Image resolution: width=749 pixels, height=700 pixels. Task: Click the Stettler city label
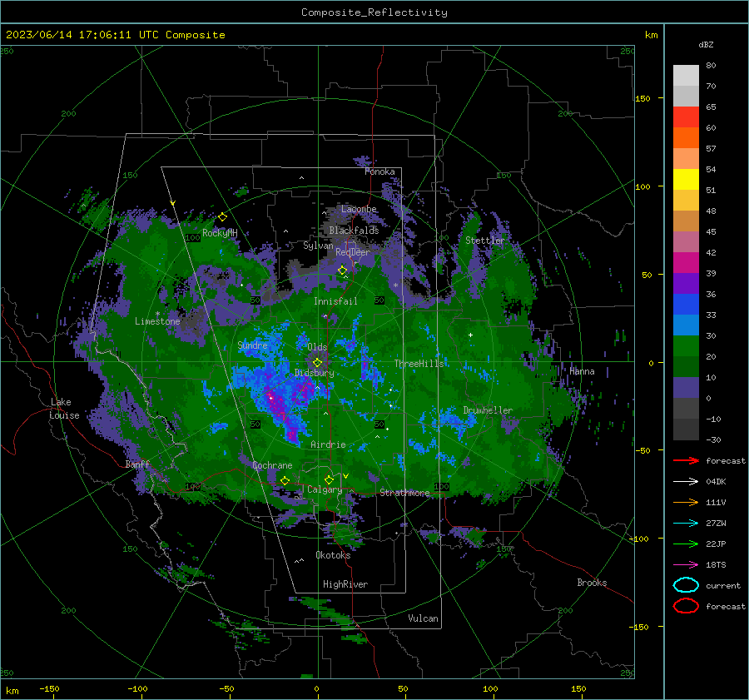pyautogui.click(x=484, y=241)
